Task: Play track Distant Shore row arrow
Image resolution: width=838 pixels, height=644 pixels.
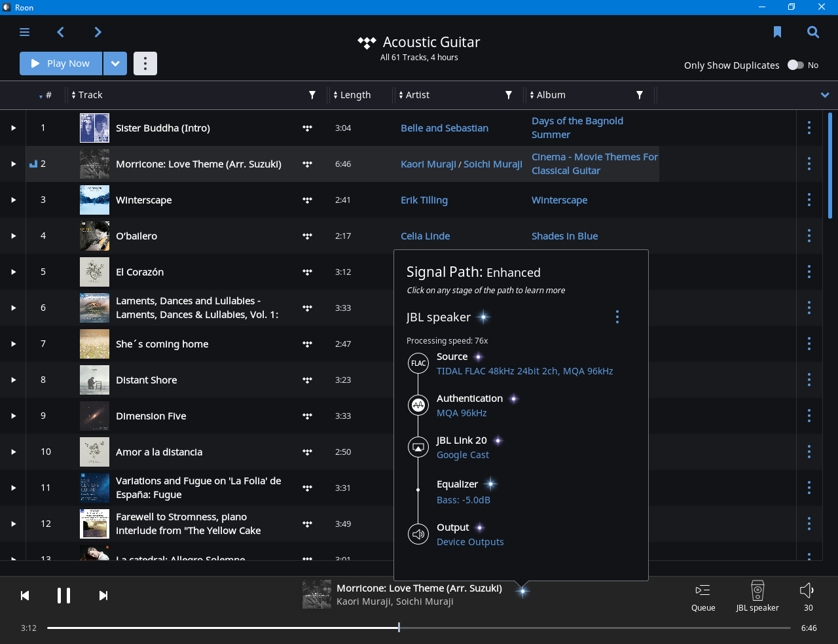Action: [x=13, y=380]
